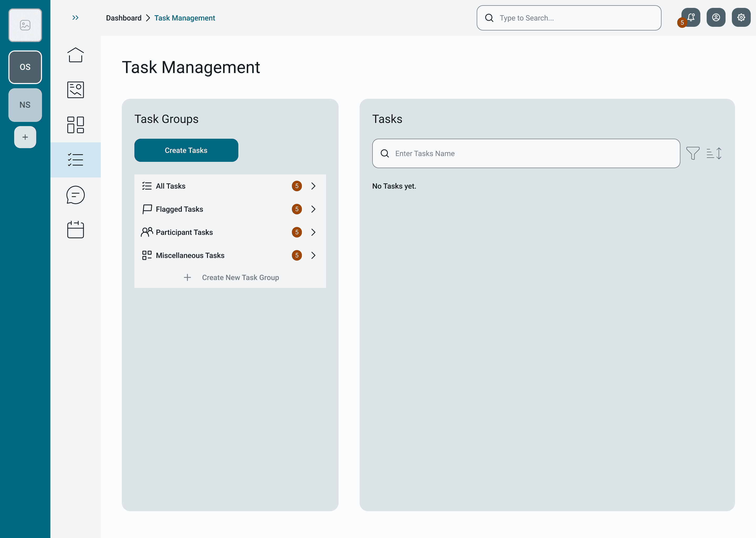The image size is (756, 538).
Task: Click the Participant Tasks count badge
Action: click(x=297, y=232)
